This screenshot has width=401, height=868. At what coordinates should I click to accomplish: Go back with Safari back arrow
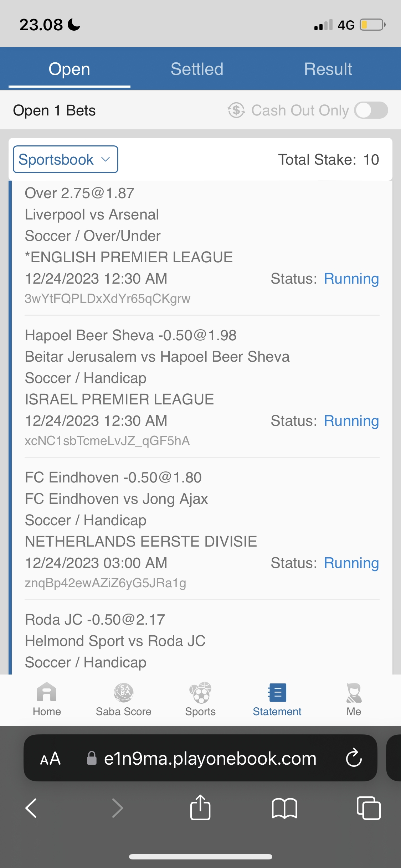pyautogui.click(x=31, y=808)
